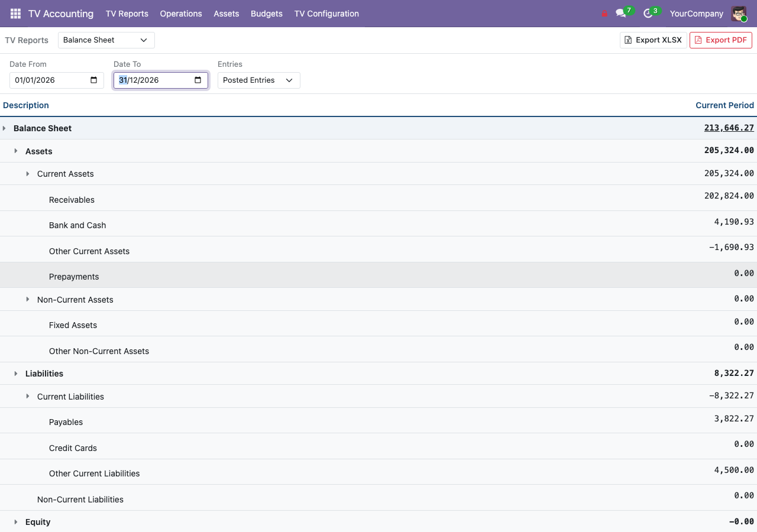This screenshot has height=532, width=757.
Task: Select the Other Current Assets row
Action: coord(378,249)
